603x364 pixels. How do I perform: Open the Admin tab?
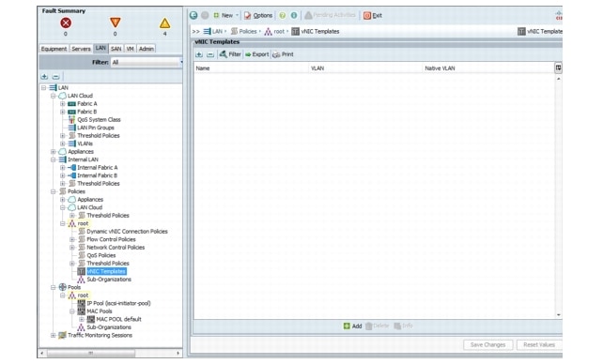click(x=147, y=49)
